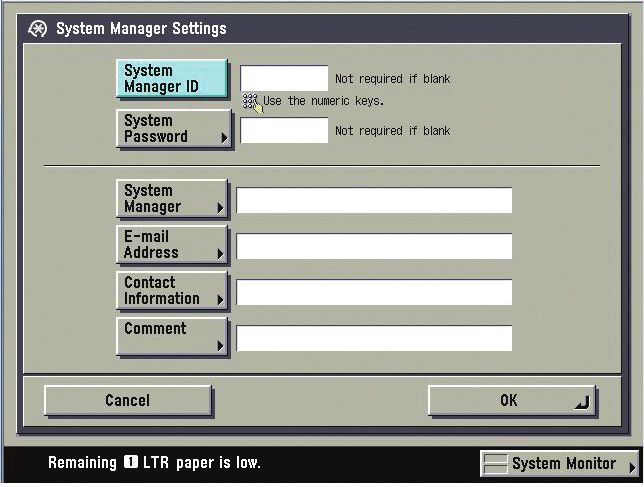Click the 'System Manager Settings' title text
The width and height of the screenshot is (644, 487).
click(141, 29)
